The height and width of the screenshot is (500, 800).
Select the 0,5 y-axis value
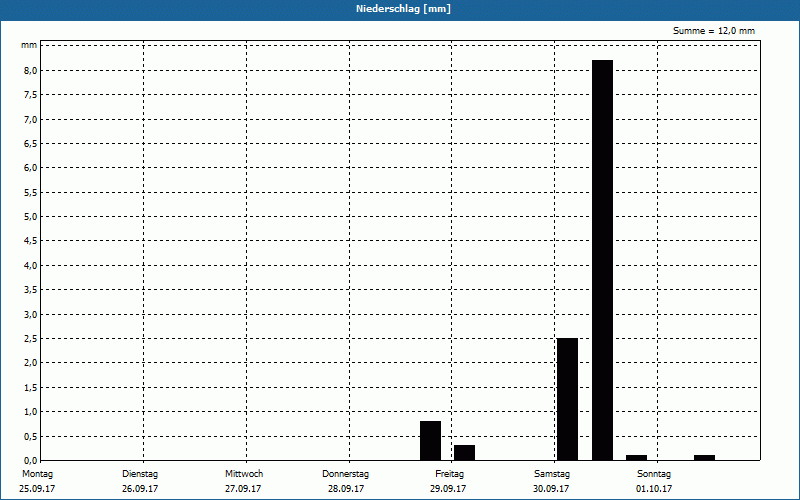(31, 436)
